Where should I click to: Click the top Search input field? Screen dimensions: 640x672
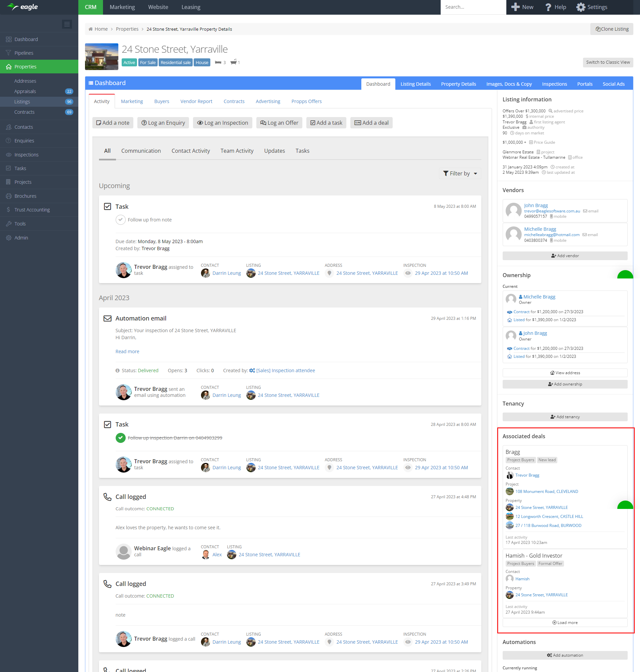[473, 7]
